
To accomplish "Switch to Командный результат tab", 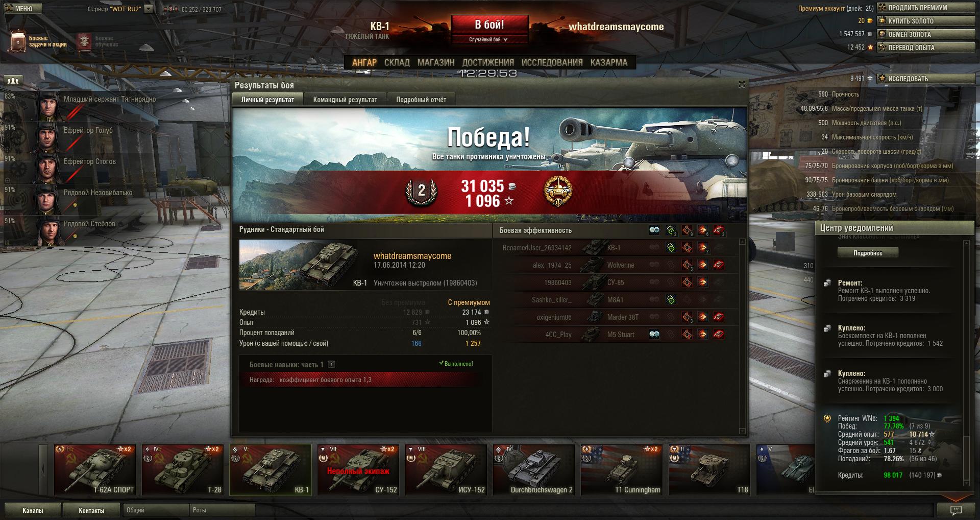I will point(345,100).
